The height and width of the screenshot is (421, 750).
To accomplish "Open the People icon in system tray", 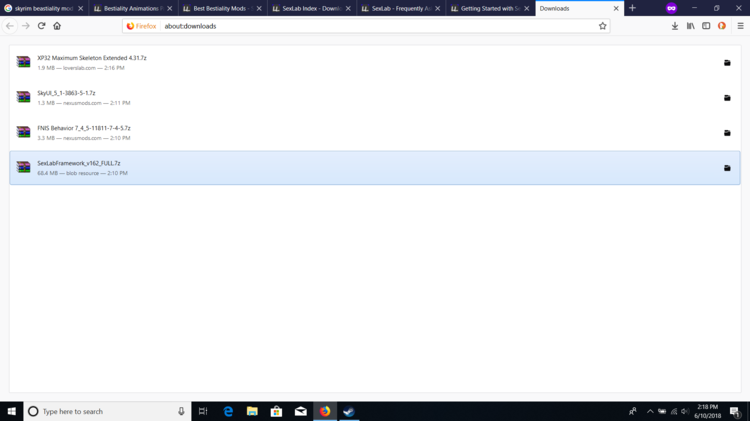I will pos(633,411).
